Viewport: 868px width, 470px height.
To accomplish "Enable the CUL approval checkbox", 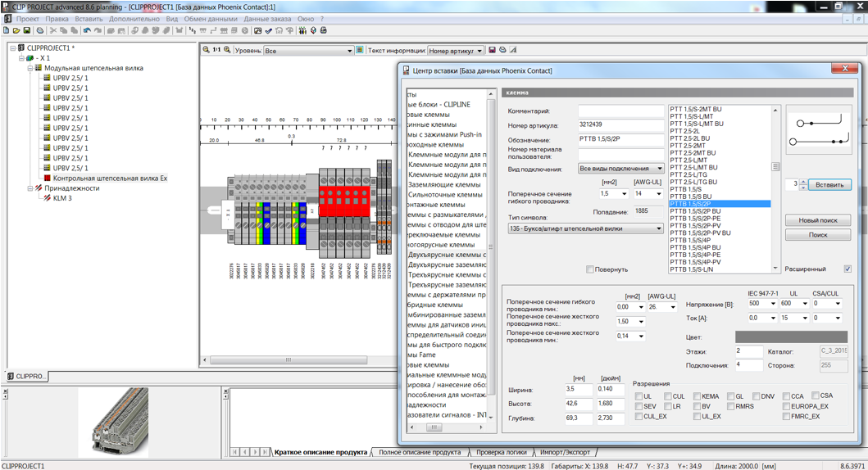I will coord(668,396).
